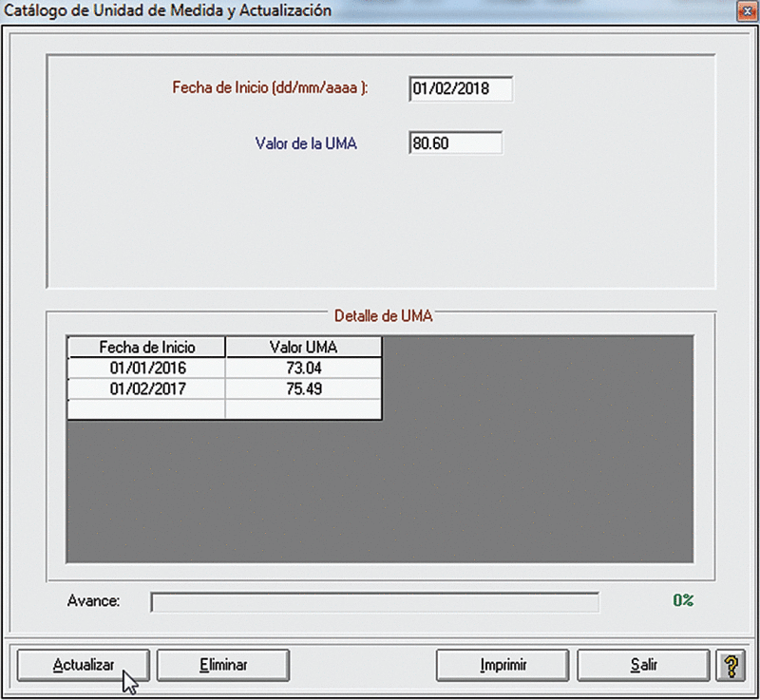The width and height of the screenshot is (760, 700).
Task: Click the Salir button
Action: (643, 665)
